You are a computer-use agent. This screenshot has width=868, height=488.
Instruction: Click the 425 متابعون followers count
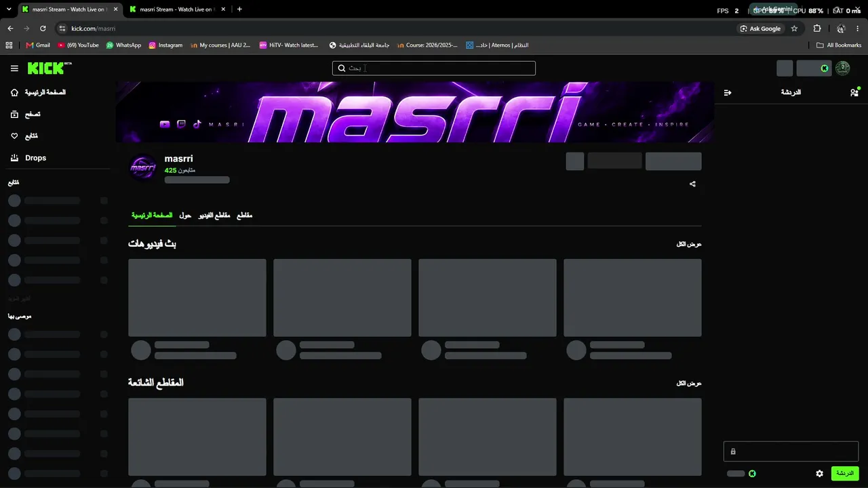180,170
